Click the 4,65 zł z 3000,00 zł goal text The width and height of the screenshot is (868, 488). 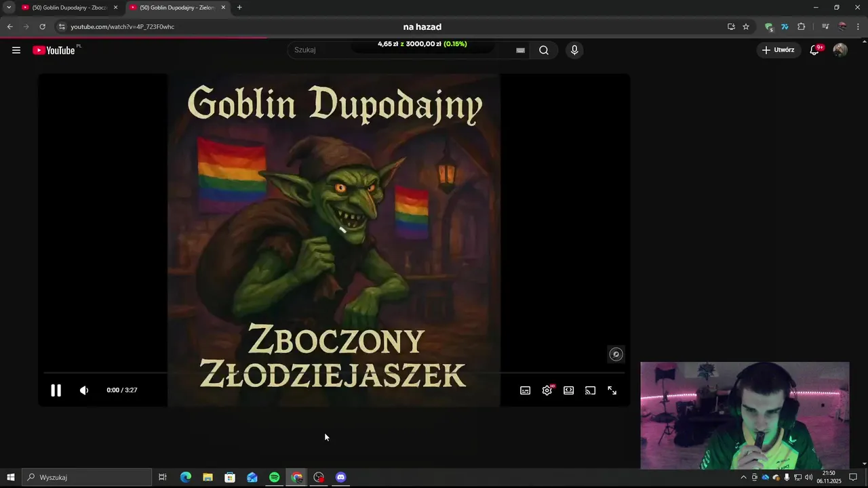422,44
